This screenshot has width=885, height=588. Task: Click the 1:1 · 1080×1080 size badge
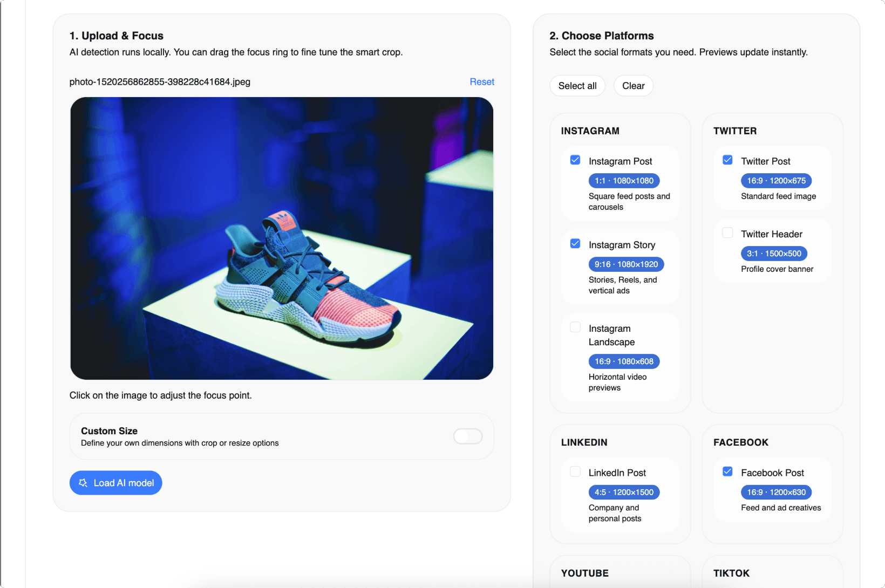[x=624, y=181]
